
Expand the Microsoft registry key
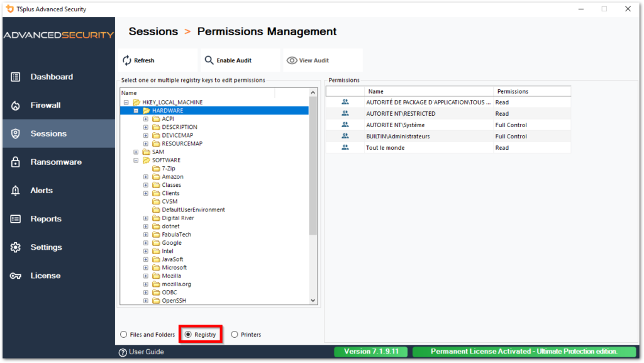click(145, 267)
